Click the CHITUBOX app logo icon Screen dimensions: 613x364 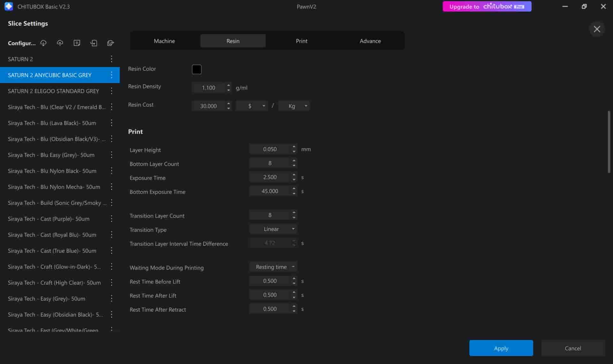9,6
